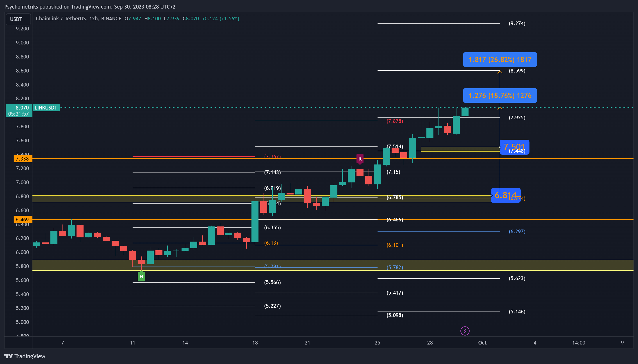The width and height of the screenshot is (638, 364).
Task: Click the maroon R marker above the candle
Action: pyautogui.click(x=360, y=159)
